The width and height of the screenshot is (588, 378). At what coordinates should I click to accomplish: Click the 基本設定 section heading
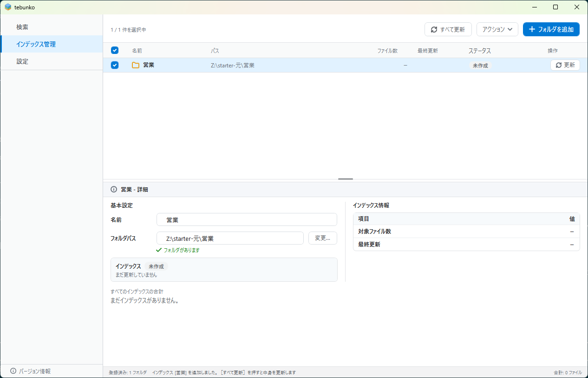122,205
